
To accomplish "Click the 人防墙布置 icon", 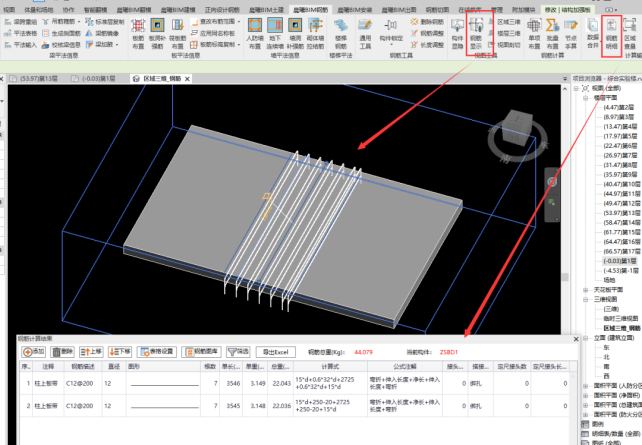I will (x=254, y=30).
